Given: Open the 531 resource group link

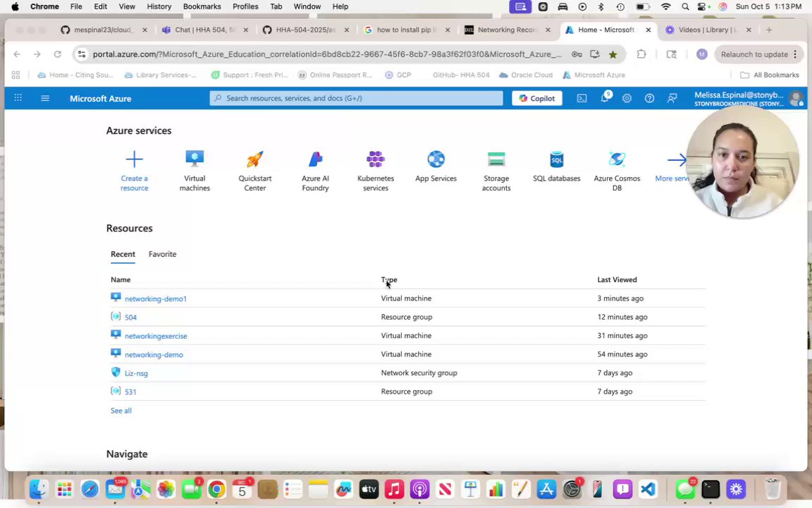Looking at the screenshot, I should click(130, 392).
